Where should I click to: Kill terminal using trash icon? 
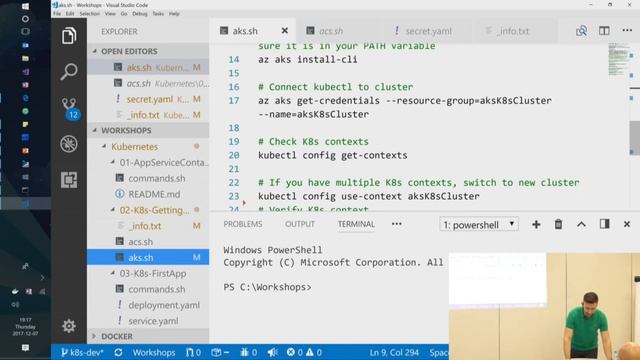tap(558, 224)
